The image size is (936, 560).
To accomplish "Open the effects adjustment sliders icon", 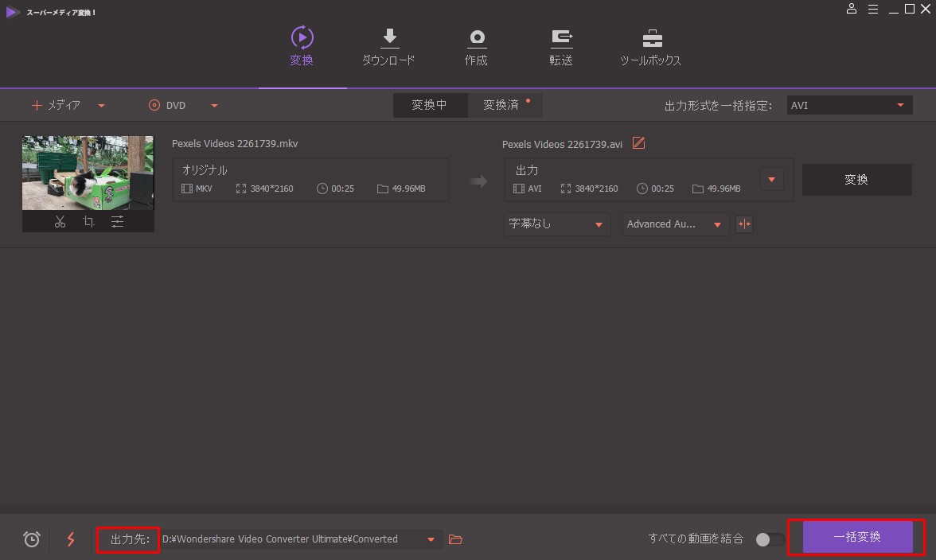I will (x=117, y=222).
